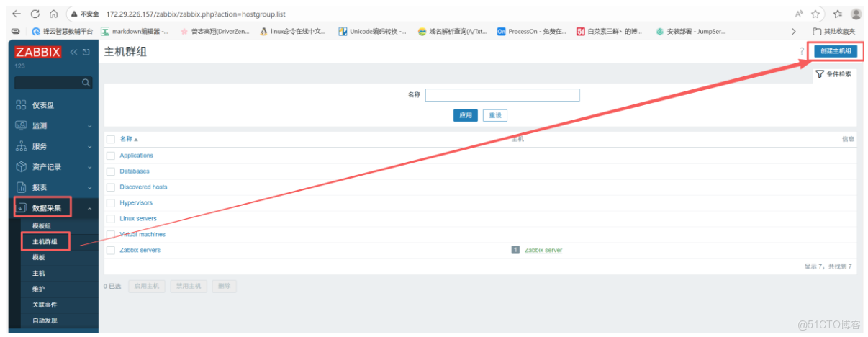Click the read aloud icon in address bar
This screenshot has height=337, width=868.
point(800,14)
